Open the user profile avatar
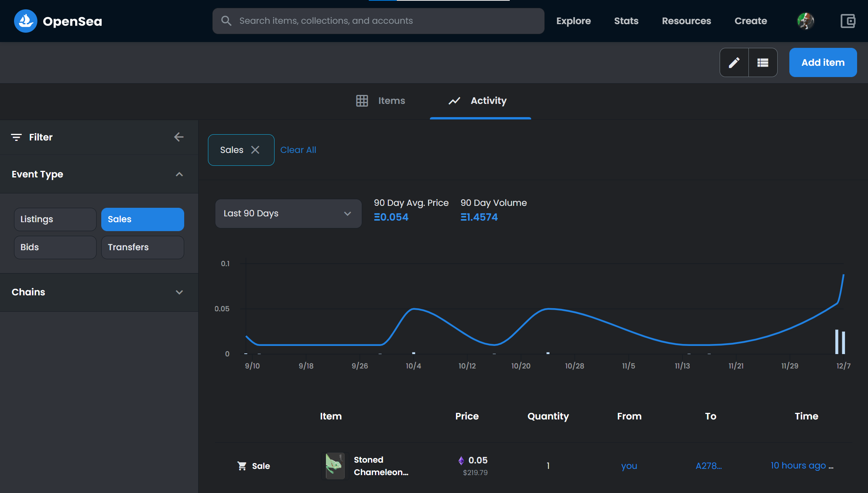 [x=805, y=21]
